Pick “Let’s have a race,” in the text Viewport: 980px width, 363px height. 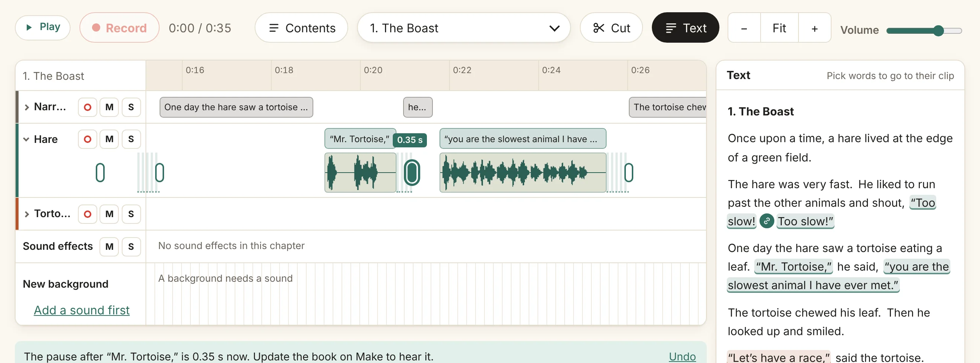click(778, 357)
